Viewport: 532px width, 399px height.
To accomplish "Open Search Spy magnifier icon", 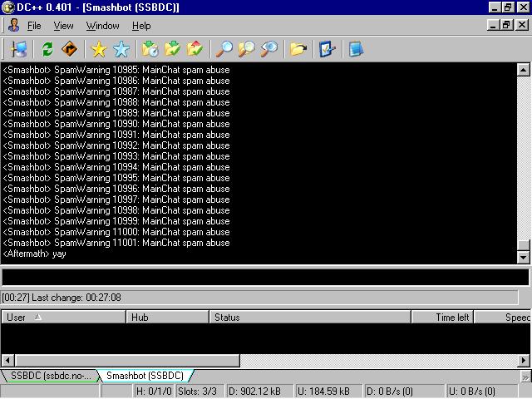I will click(x=269, y=49).
